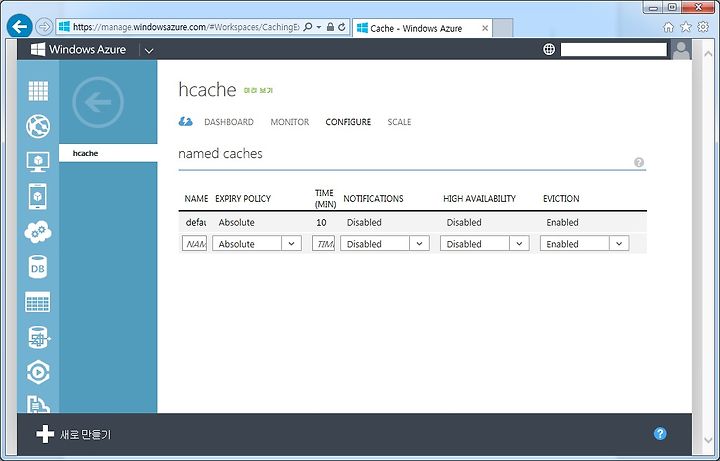Image resolution: width=720 pixels, height=461 pixels.
Task: Open a new browser tab
Action: coord(503,28)
